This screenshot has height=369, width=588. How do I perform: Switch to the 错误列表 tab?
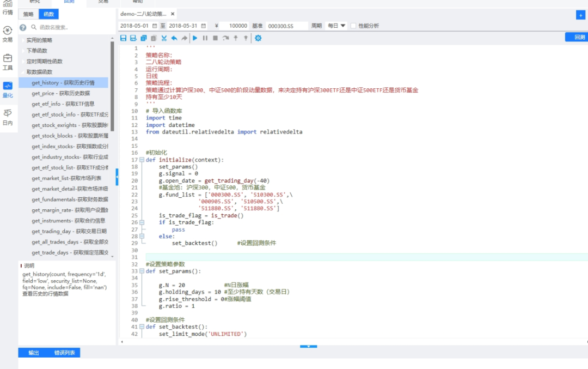coord(64,353)
